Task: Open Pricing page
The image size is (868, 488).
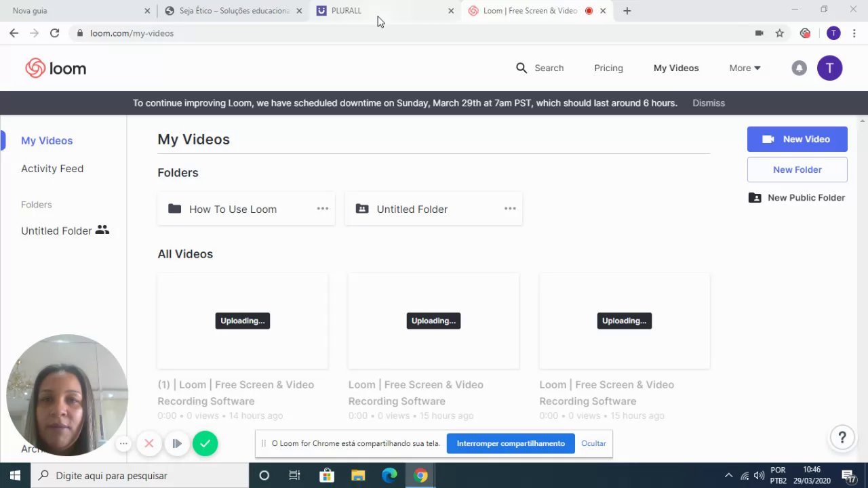Action: coord(608,68)
